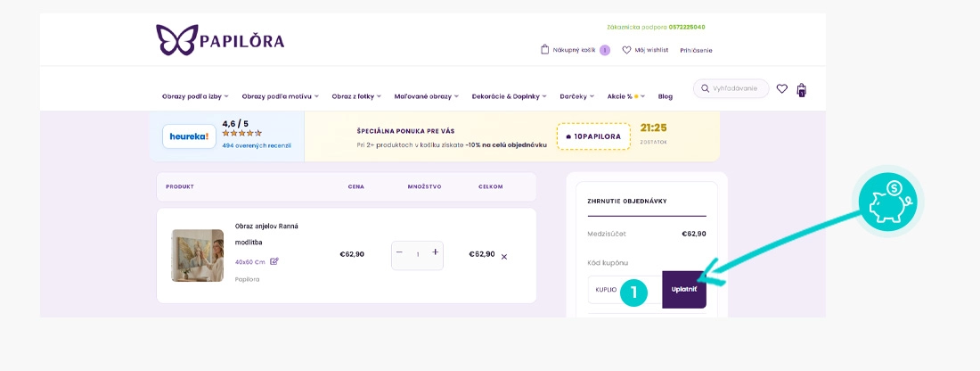The width and height of the screenshot is (980, 371).
Task: Open the wishlist heart icon next to search
Action: pyautogui.click(x=782, y=89)
